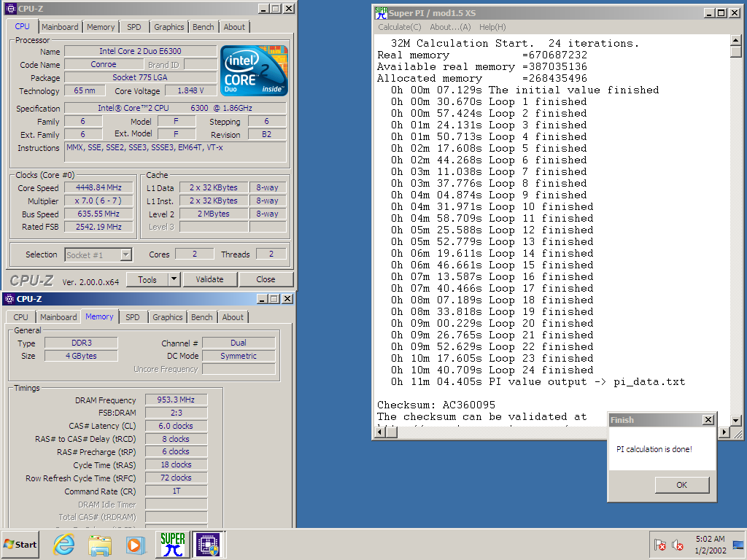Open Internet Explorer from taskbar

[64, 544]
